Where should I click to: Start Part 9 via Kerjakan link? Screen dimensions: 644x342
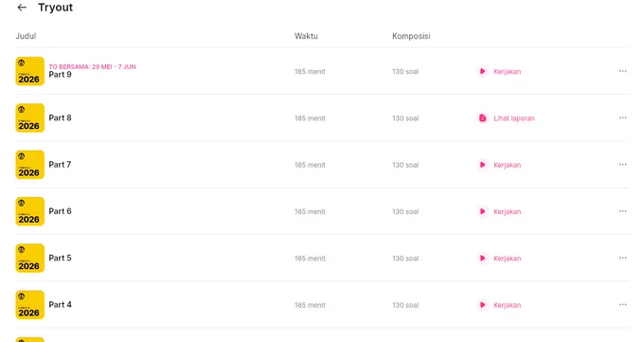tap(508, 71)
